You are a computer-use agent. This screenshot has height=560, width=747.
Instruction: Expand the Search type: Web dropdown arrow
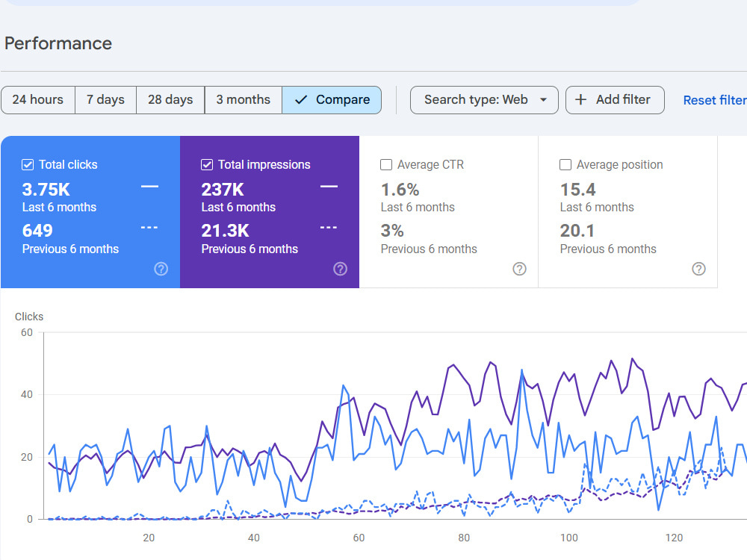pyautogui.click(x=543, y=100)
